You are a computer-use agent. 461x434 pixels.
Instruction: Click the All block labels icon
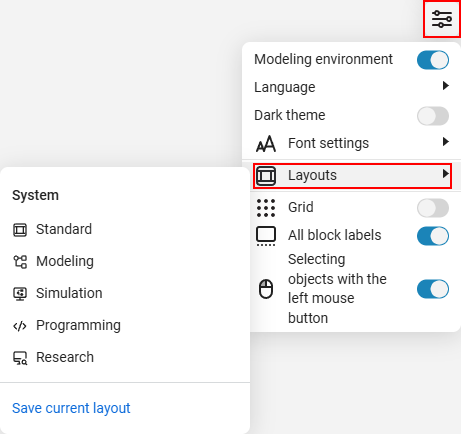tap(266, 236)
